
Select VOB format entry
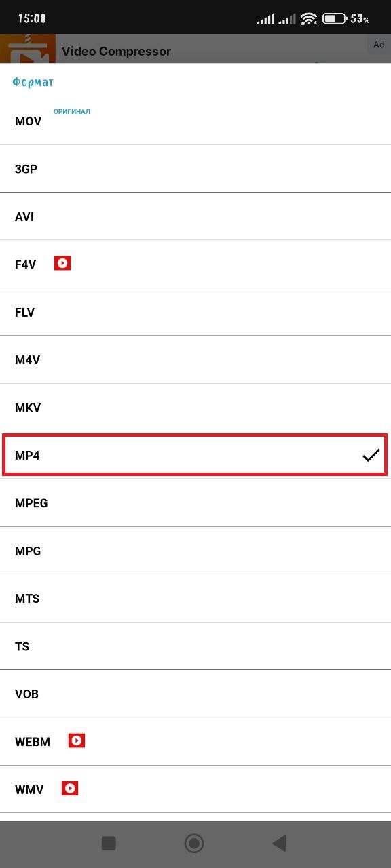(195, 694)
